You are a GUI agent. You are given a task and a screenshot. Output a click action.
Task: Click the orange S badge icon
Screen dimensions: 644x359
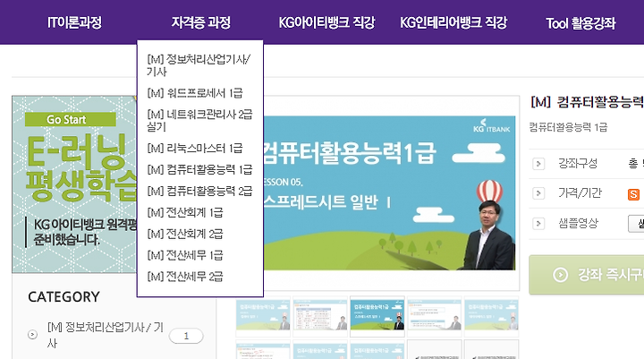634,194
